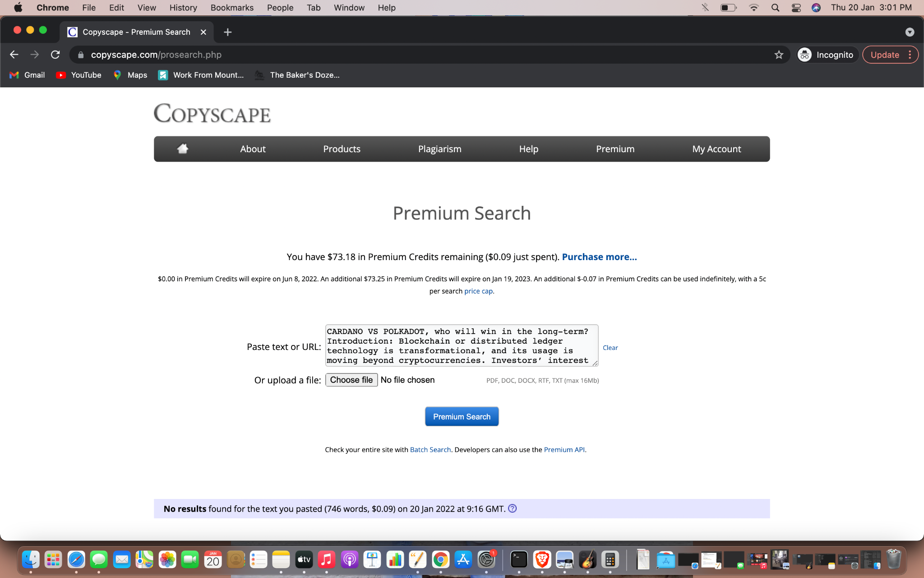Screen dimensions: 924x578
Task: Run the blue Premium Search button
Action: tap(462, 416)
